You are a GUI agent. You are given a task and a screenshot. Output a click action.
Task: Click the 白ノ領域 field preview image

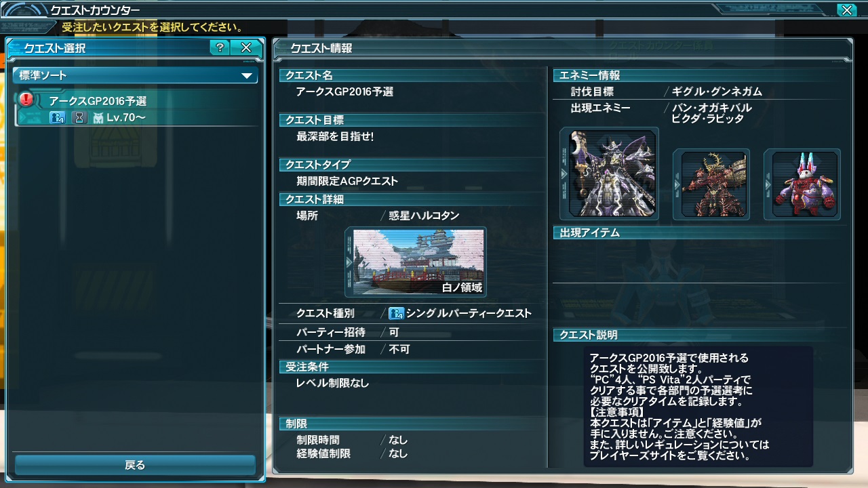[416, 262]
